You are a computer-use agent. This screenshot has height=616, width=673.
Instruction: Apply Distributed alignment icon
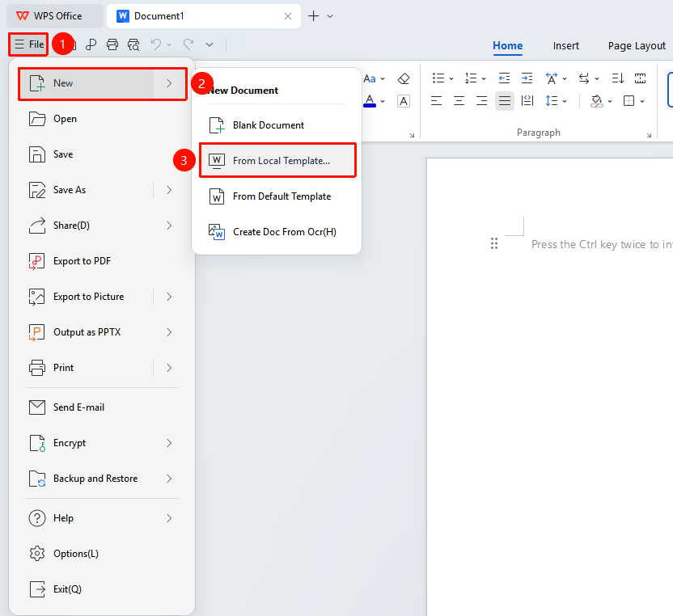click(527, 101)
